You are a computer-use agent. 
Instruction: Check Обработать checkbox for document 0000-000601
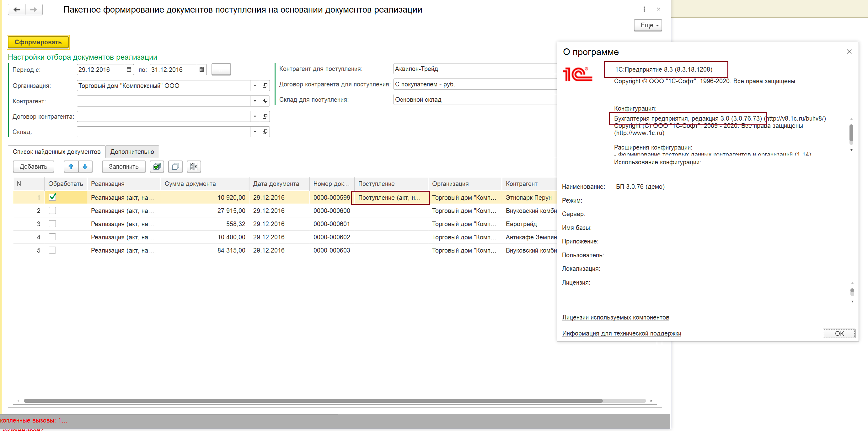point(52,224)
